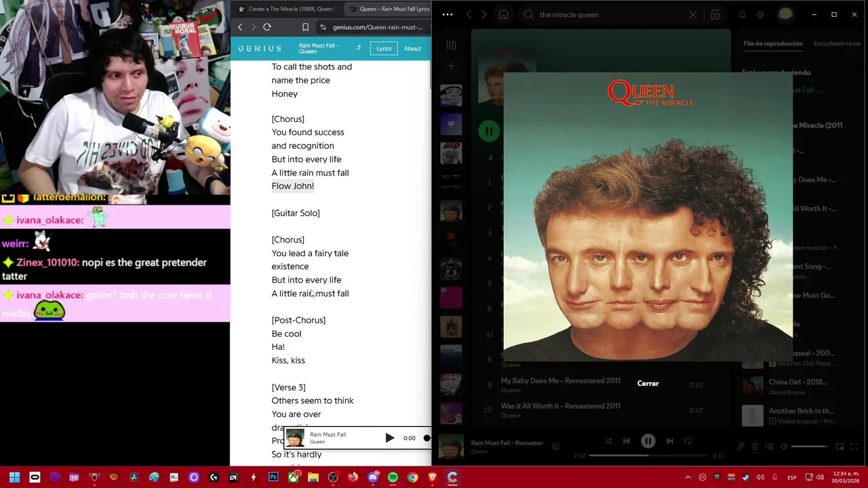Clear the Spotify search text
The image size is (868, 488).
tap(693, 14)
